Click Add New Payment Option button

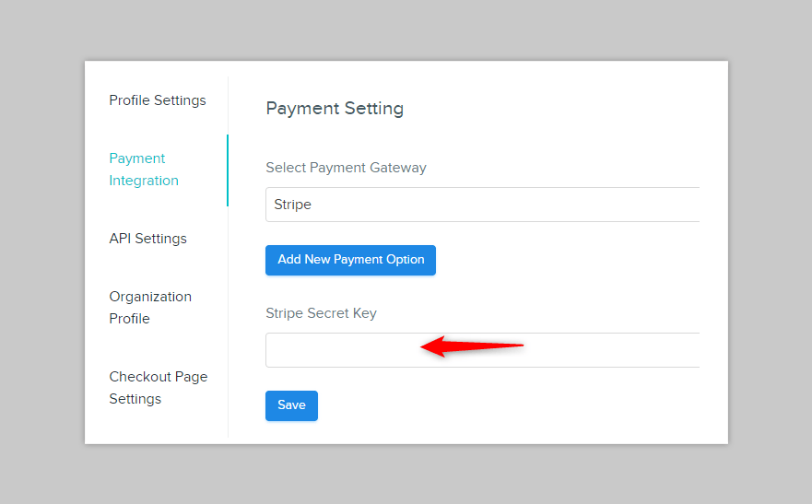tap(350, 260)
